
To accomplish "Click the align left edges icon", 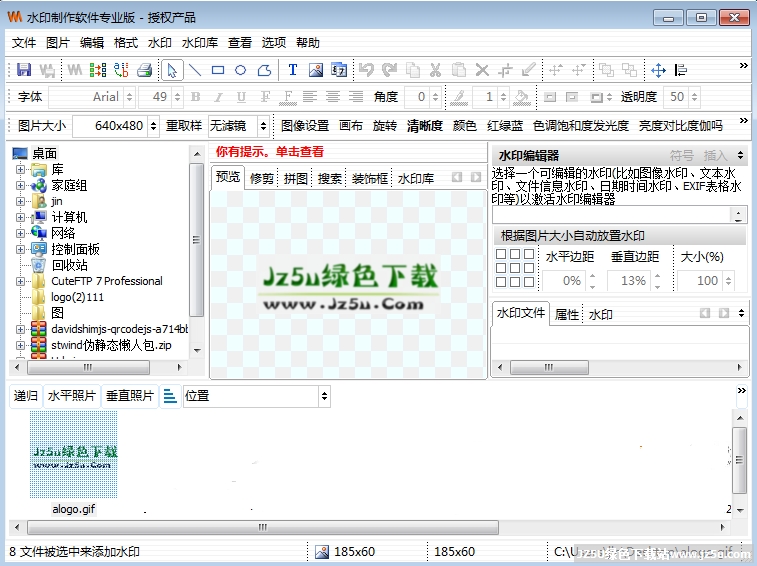I will (681, 70).
